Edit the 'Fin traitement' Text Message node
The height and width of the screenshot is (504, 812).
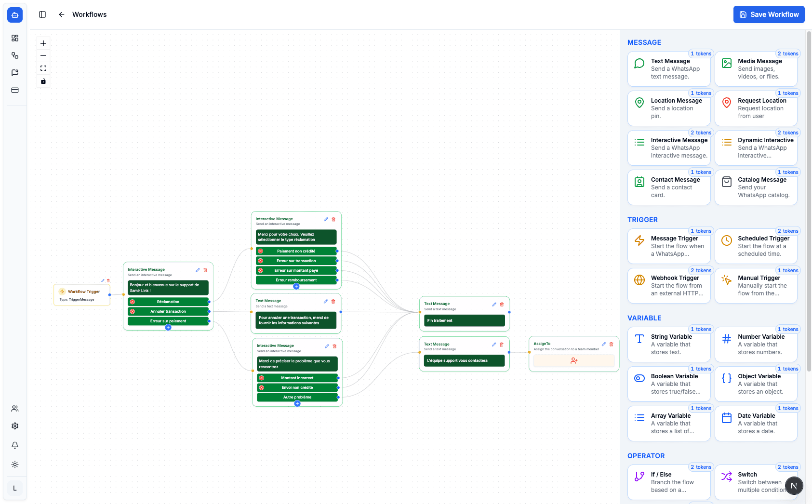coord(494,304)
